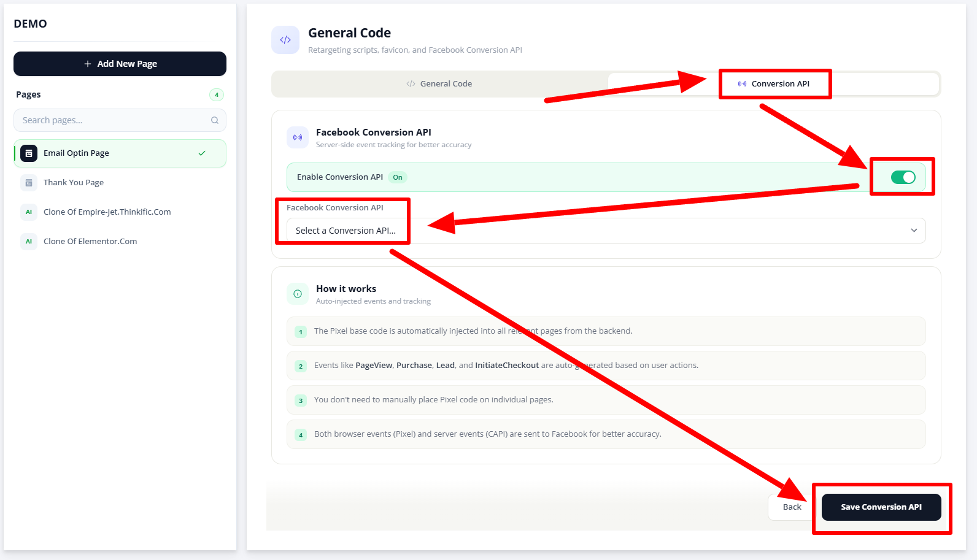Click the step 3 number badge

click(x=301, y=401)
